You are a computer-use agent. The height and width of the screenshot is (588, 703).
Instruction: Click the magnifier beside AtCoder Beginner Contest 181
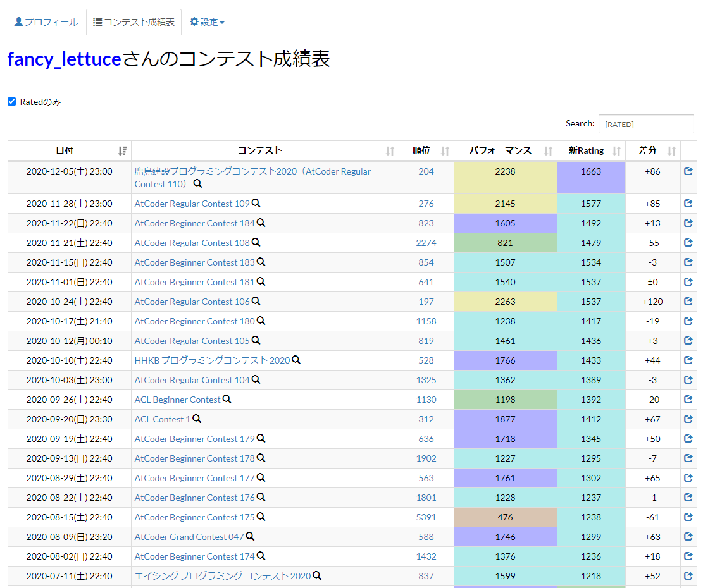261,282
